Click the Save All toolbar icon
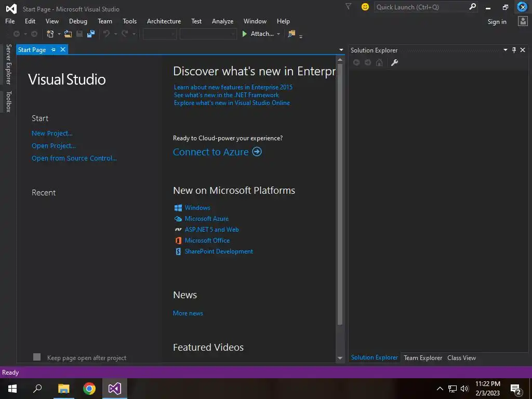The width and height of the screenshot is (532, 399). point(91,34)
